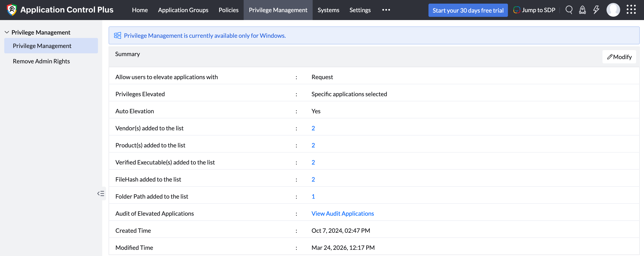
Task: Open the more options ellipsis menu
Action: 386,10
